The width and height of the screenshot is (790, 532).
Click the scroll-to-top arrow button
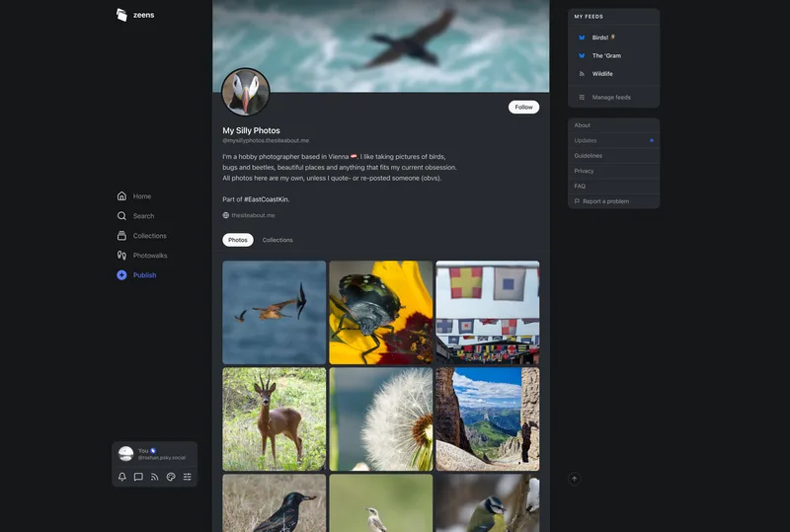tap(575, 479)
